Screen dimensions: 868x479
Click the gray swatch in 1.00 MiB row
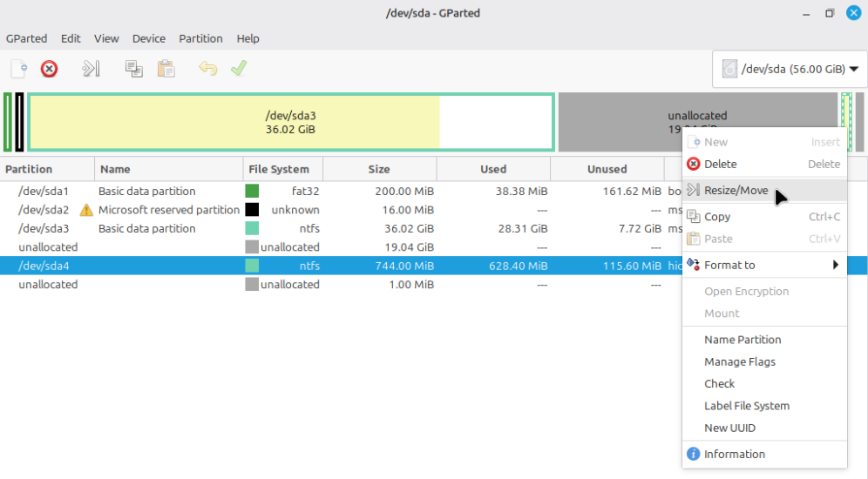[x=252, y=284]
